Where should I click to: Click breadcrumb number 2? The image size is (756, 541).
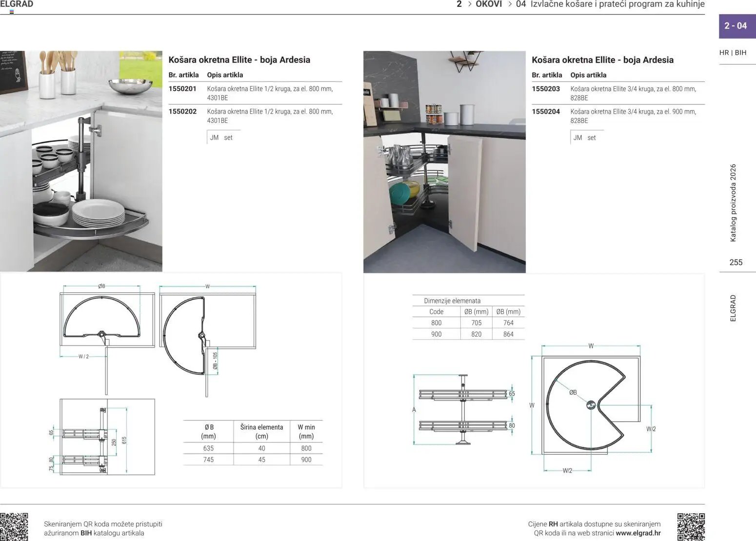pos(459,4)
